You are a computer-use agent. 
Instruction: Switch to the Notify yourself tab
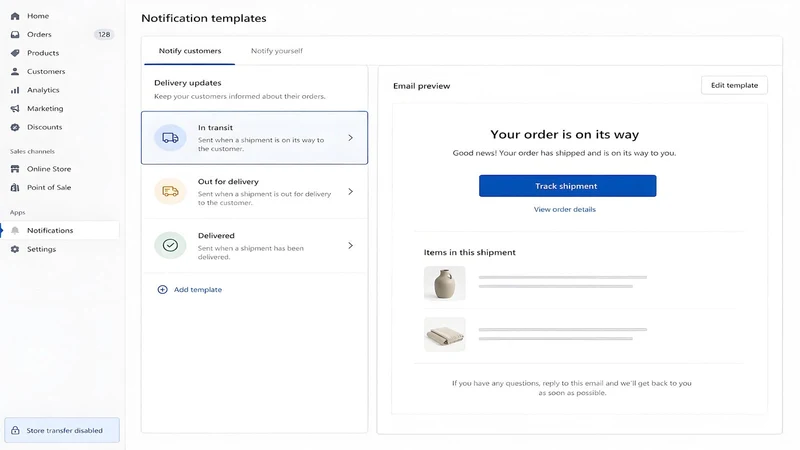tap(277, 51)
